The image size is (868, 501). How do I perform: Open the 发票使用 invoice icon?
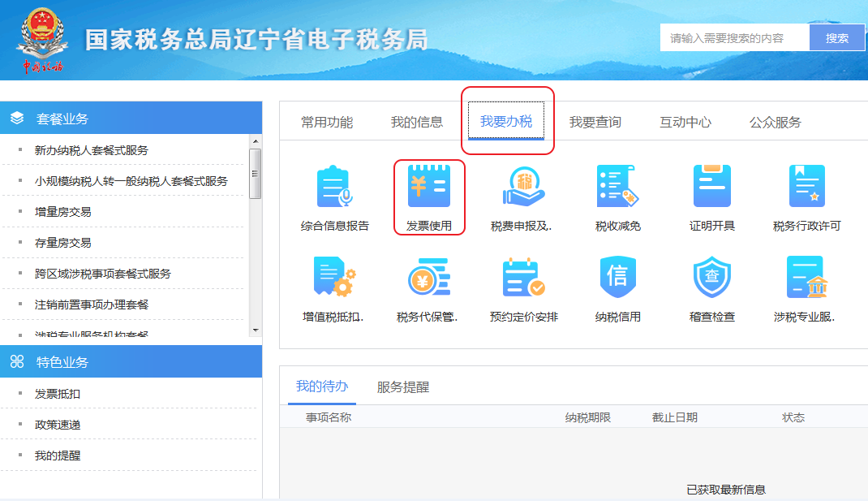[429, 186]
